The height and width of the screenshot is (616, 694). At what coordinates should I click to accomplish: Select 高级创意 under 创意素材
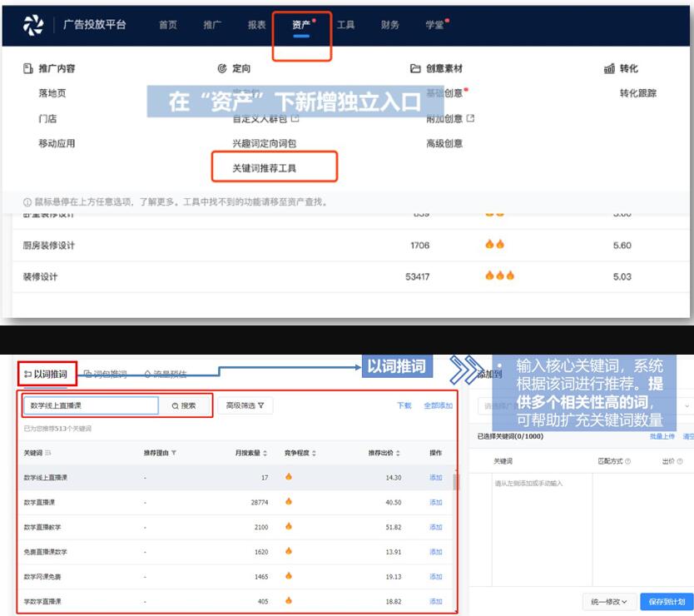(x=444, y=143)
